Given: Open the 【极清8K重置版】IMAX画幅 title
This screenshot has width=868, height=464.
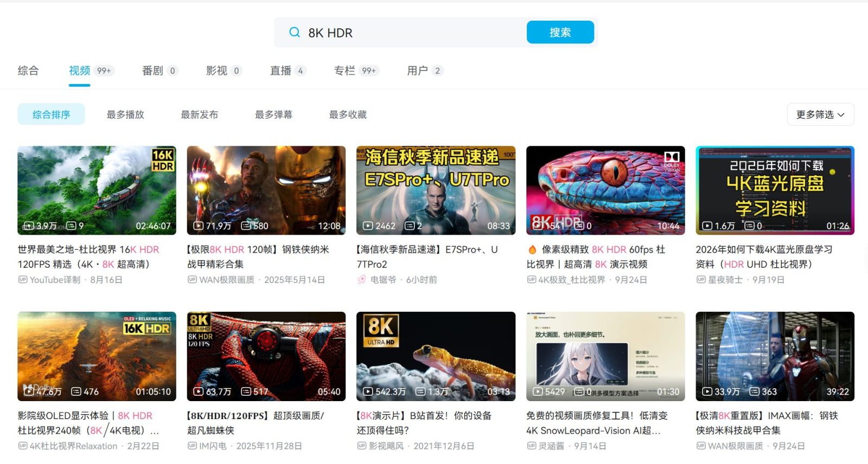Looking at the screenshot, I should click(767, 423).
